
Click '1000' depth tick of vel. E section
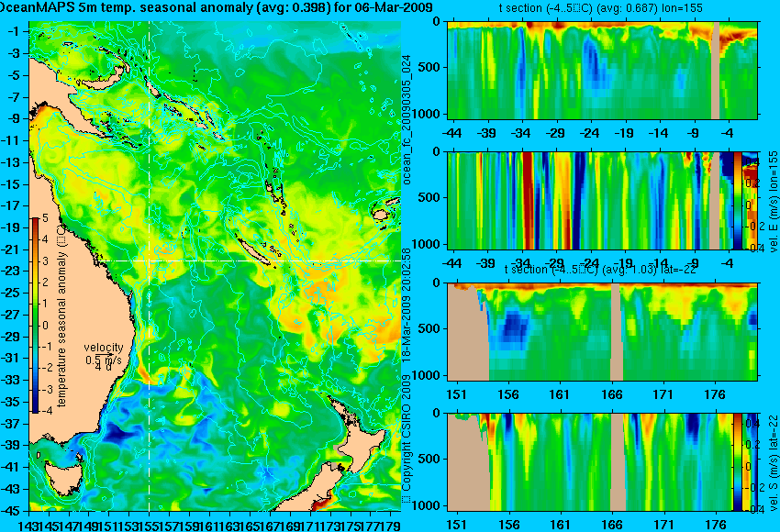pos(427,244)
